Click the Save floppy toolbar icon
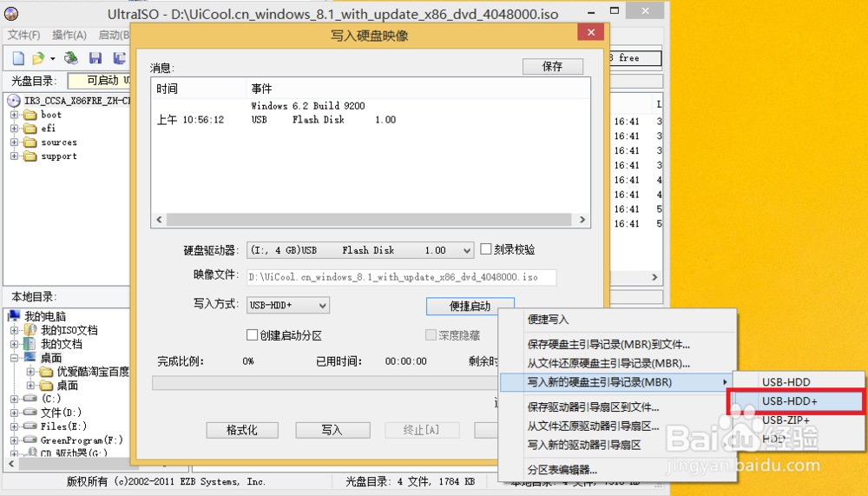868x496 pixels. point(95,58)
